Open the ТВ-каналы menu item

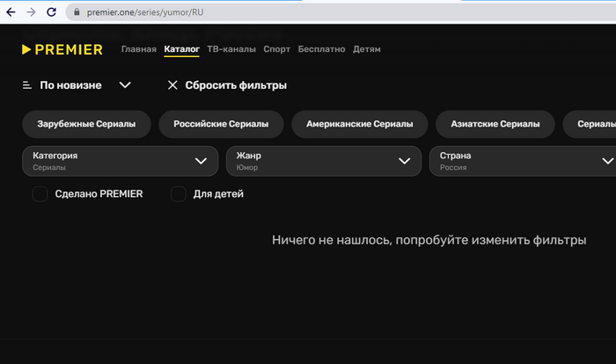(x=231, y=49)
